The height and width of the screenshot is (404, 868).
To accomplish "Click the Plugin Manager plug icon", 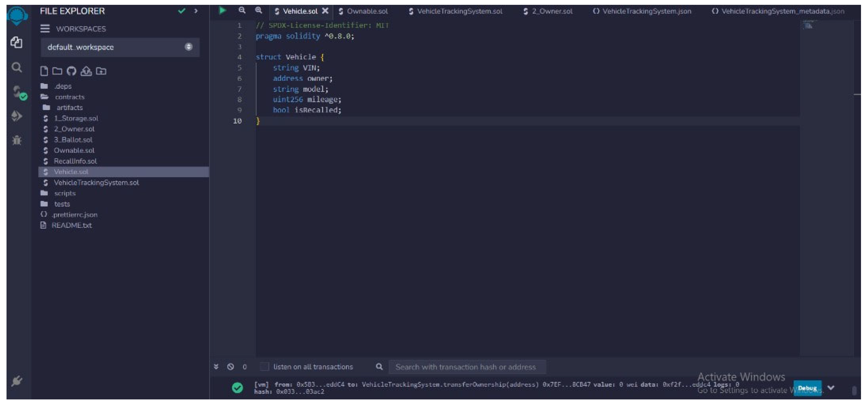I will pos(17,381).
